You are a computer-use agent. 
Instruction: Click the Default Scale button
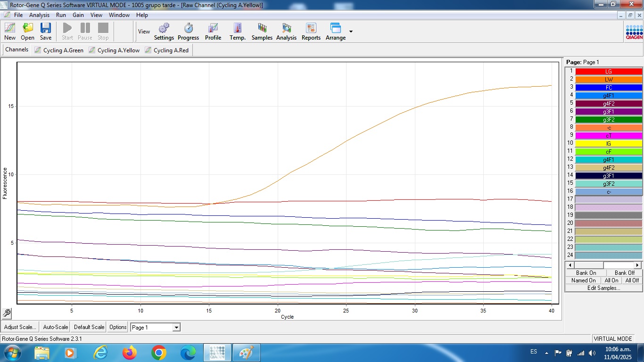[89, 327]
